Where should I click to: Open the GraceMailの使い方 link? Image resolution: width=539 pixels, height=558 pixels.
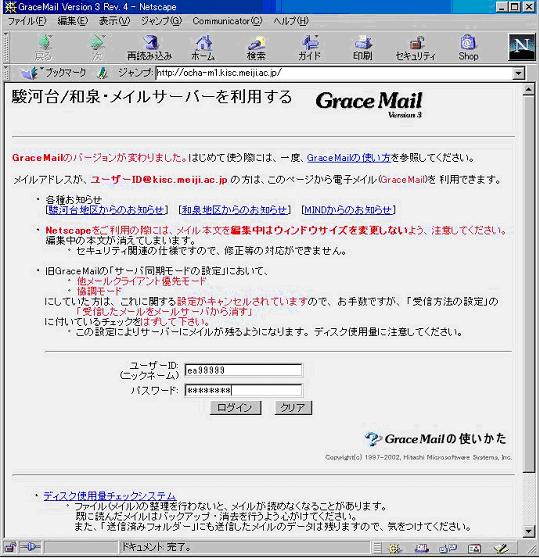click(349, 158)
